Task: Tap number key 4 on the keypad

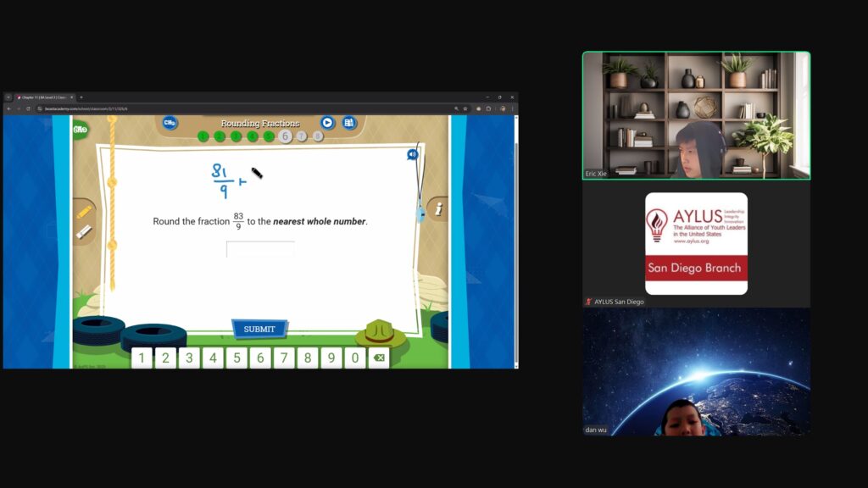Action: [x=213, y=358]
